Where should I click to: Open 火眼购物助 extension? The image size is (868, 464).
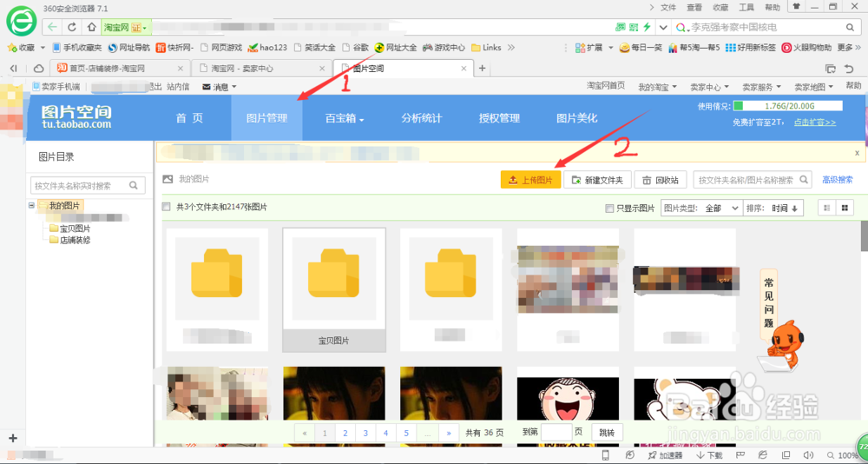806,48
